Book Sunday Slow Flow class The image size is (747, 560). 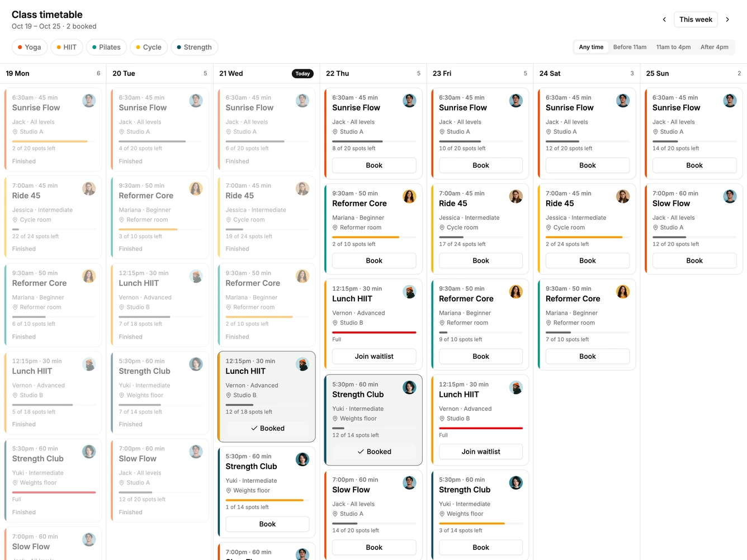click(x=694, y=260)
